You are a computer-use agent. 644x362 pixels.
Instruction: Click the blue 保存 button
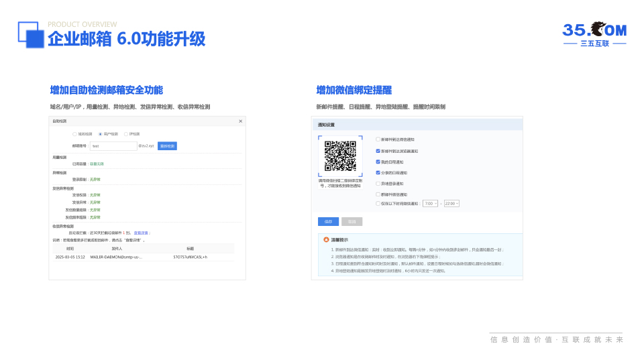tap(328, 221)
